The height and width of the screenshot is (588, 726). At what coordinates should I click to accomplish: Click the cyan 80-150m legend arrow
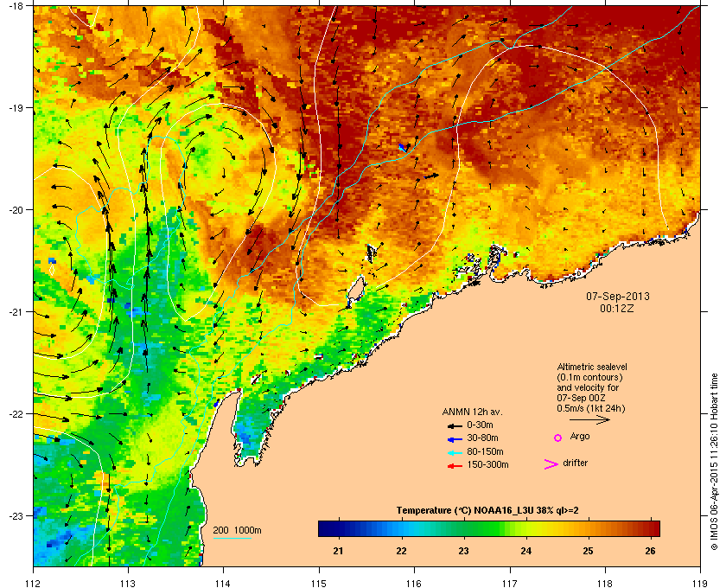point(455,453)
